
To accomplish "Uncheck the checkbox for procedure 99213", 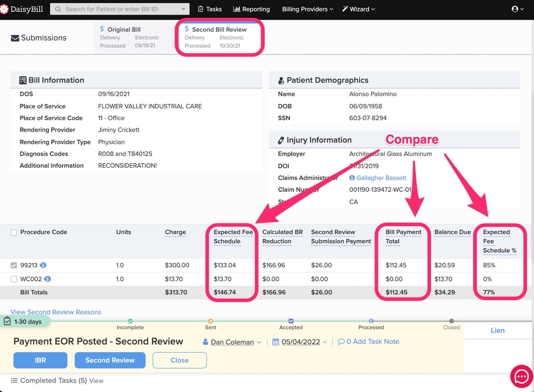I will pyautogui.click(x=14, y=265).
